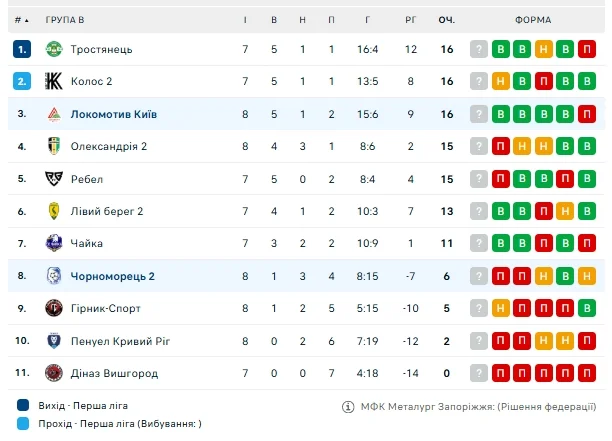The image size is (612, 441).
Task: Click the info icon beside МФК Металург Запоріжжя
Action: 348,406
